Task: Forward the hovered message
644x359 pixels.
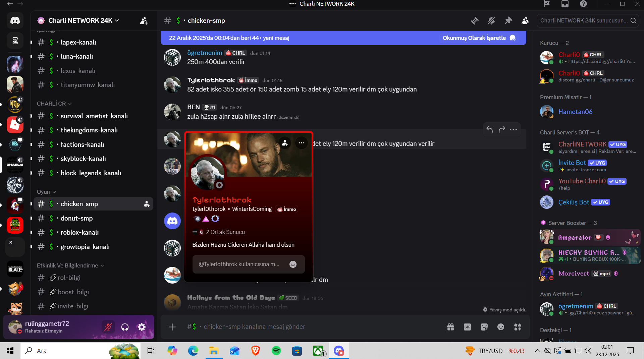Action: 502,130
